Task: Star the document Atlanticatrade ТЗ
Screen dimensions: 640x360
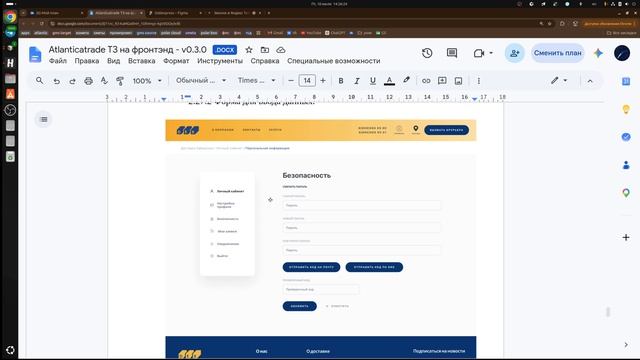Action: click(249, 50)
